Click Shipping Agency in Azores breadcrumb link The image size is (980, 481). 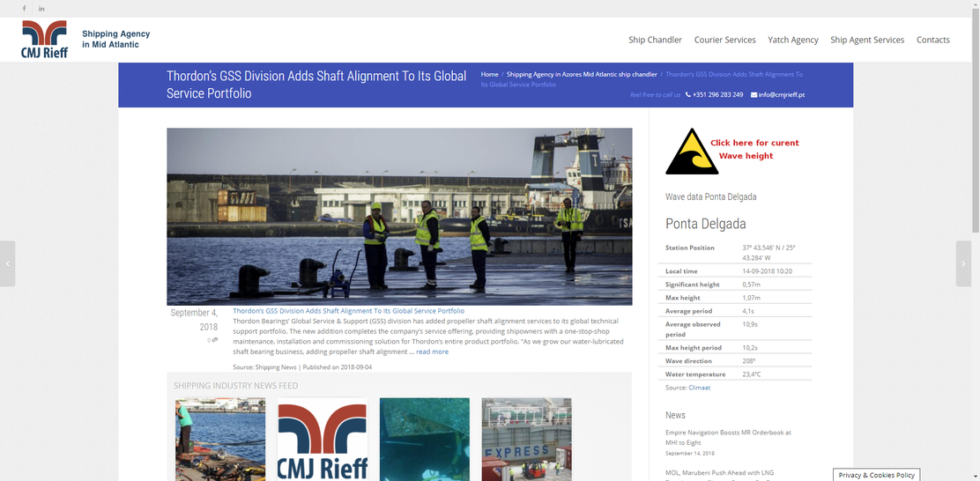point(582,74)
